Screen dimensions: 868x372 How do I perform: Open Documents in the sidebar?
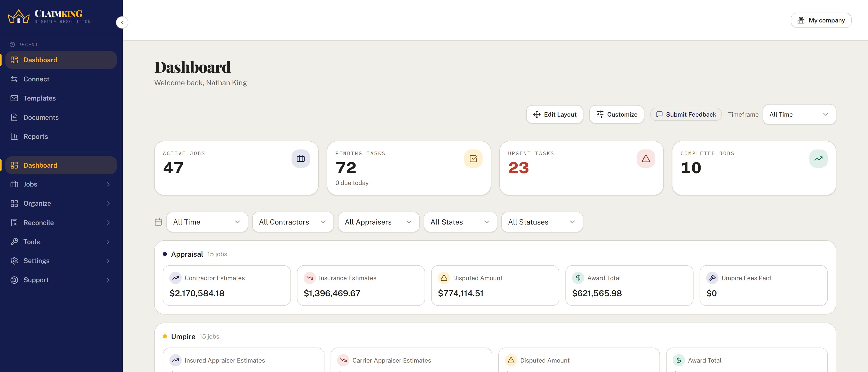61,117
